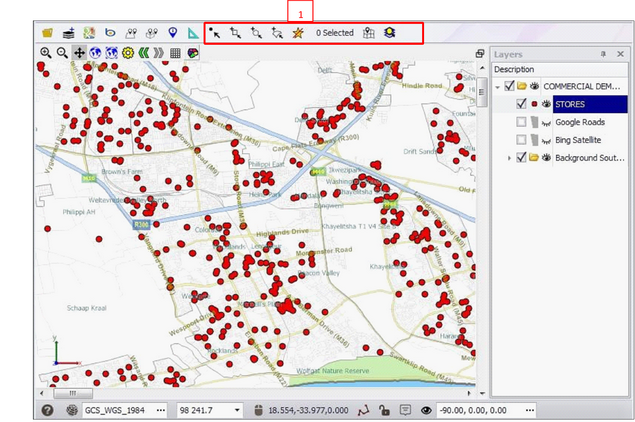Click the clear selection star icon
This screenshot has height=422, width=635.
(x=298, y=33)
